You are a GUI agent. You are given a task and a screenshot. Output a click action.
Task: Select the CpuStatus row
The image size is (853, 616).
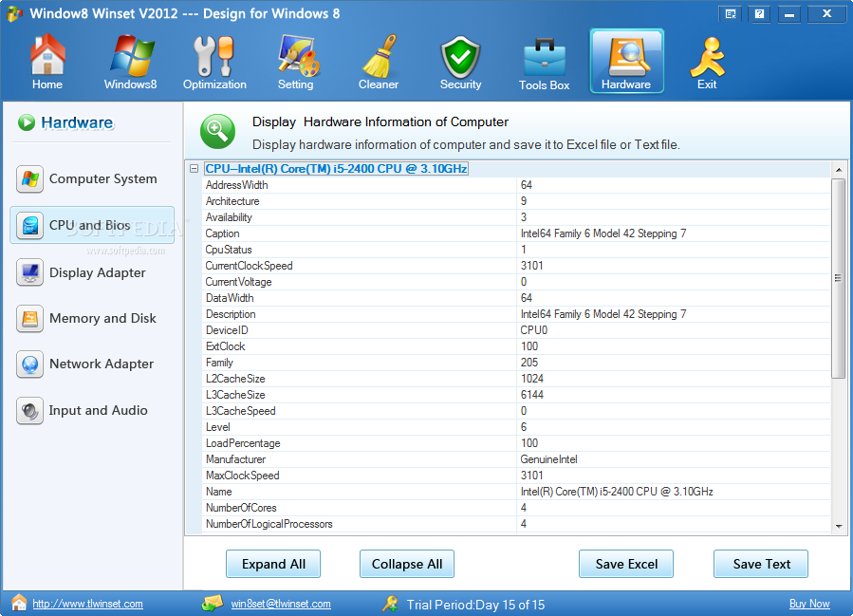point(516,250)
